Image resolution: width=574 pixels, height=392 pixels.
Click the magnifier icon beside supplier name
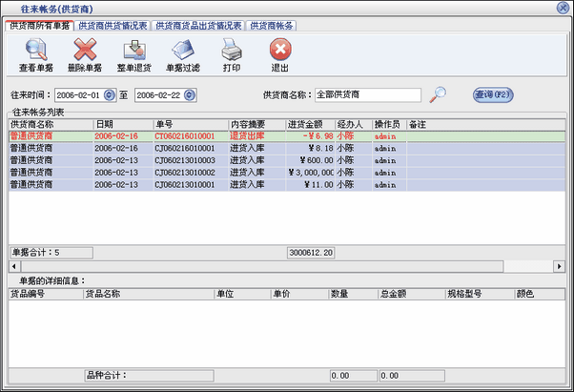click(x=438, y=94)
